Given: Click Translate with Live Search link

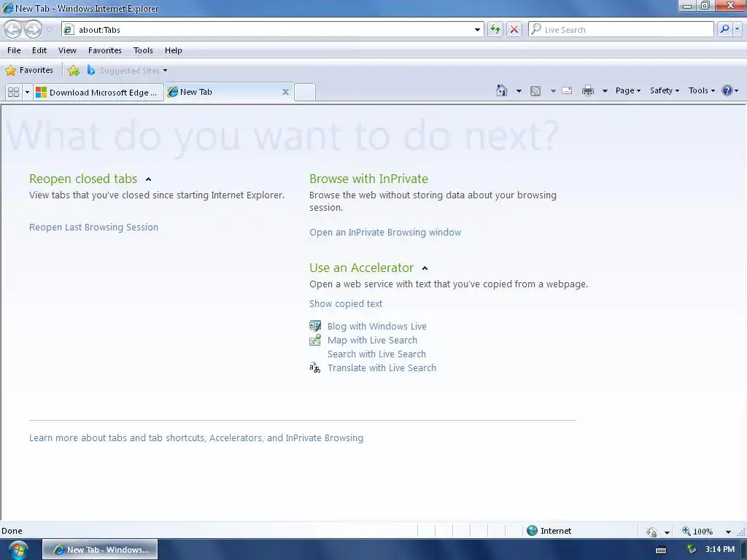Looking at the screenshot, I should [x=382, y=367].
